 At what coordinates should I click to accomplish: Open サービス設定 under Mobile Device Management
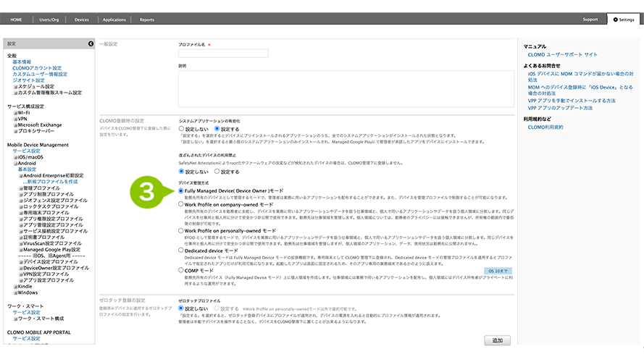tap(26, 151)
